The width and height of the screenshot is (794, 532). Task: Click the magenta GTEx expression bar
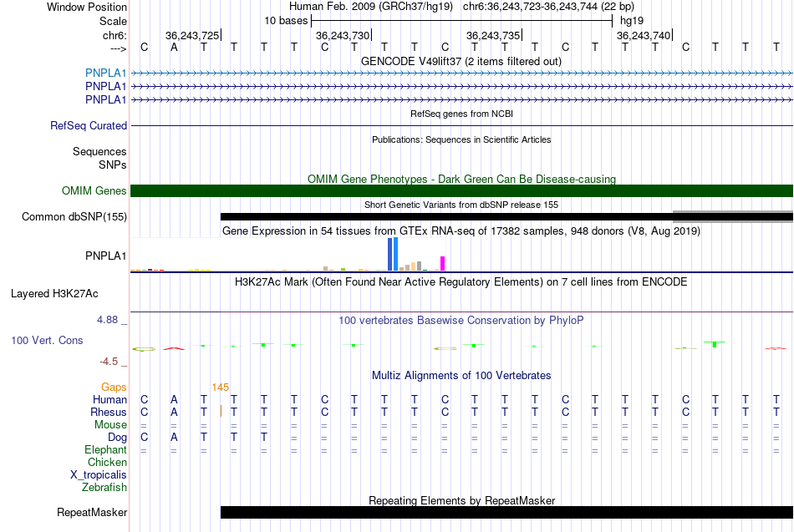point(443,264)
